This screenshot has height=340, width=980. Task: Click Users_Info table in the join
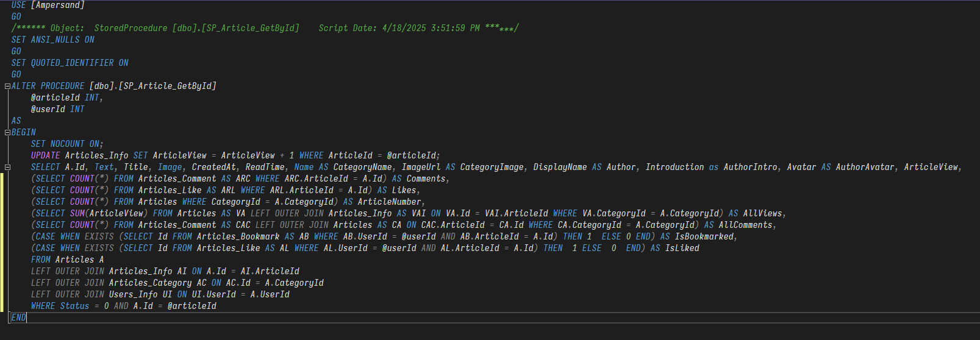pyautogui.click(x=133, y=294)
